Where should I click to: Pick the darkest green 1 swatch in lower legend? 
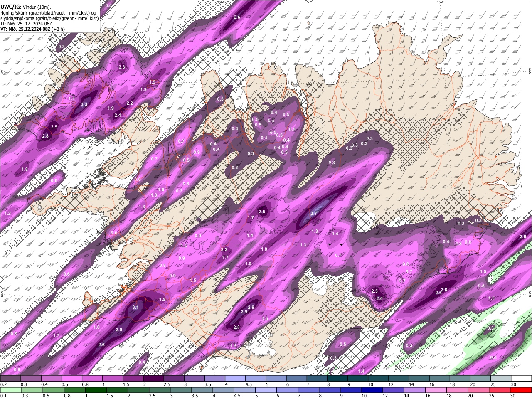pos(96,390)
